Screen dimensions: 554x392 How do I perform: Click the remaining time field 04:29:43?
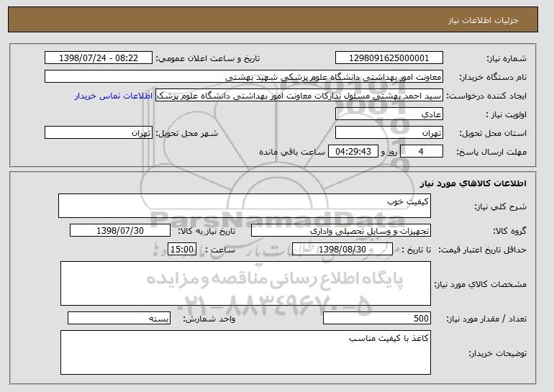353,152
